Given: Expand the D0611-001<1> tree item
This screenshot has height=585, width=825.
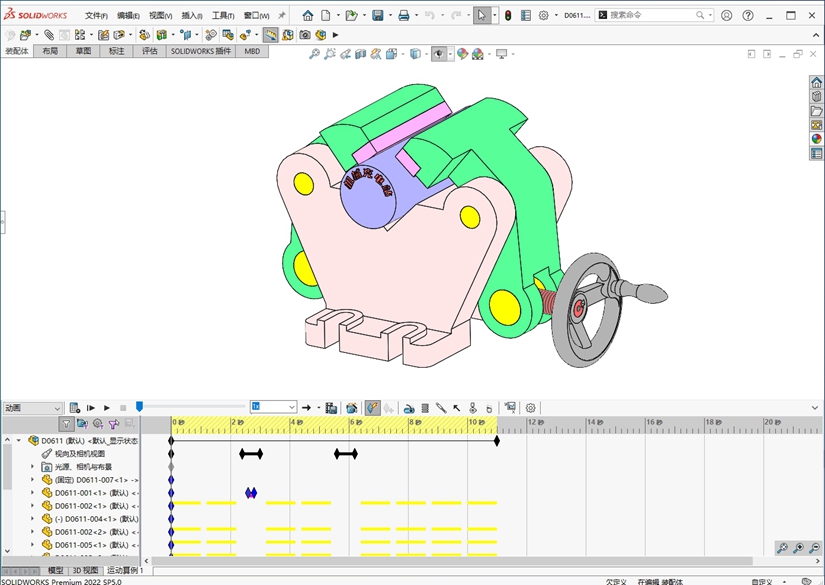Looking at the screenshot, I should pyautogui.click(x=32, y=493).
